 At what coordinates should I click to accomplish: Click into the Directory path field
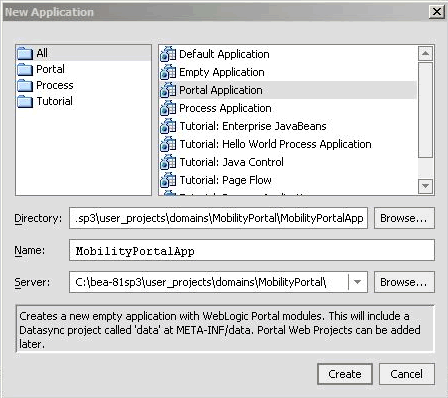(218, 218)
